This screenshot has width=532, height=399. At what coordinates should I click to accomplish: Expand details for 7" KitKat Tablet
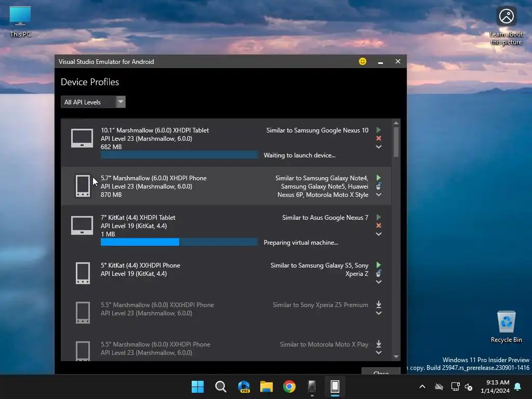click(x=379, y=234)
